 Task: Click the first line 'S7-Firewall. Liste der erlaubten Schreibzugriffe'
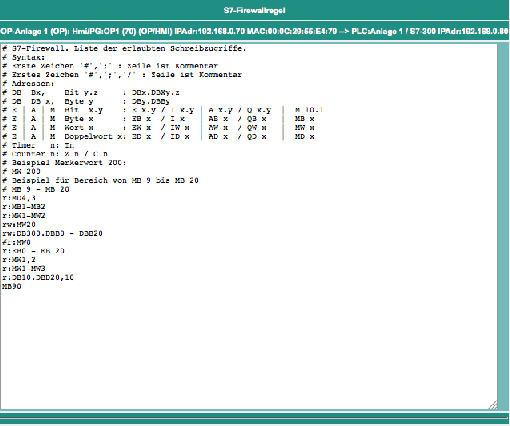124,48
